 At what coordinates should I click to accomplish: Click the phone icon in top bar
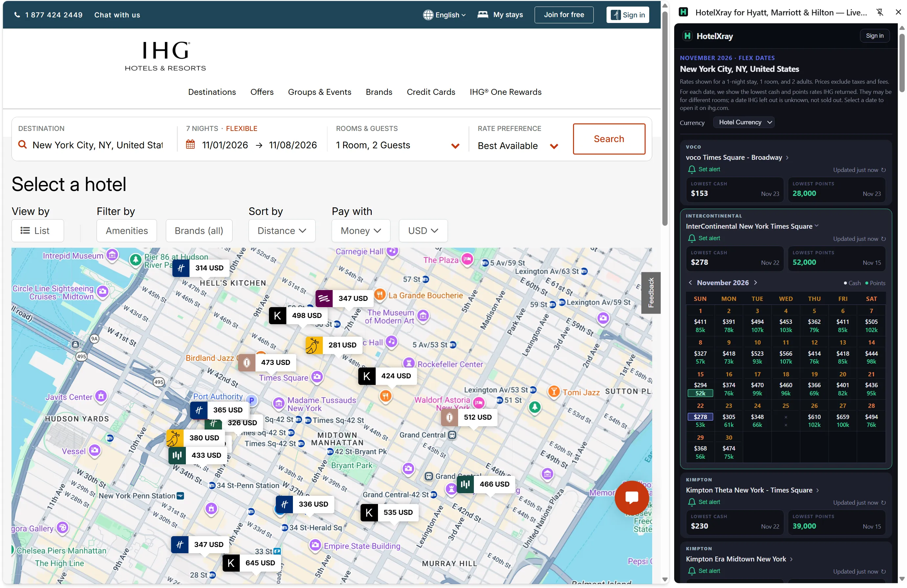point(17,15)
